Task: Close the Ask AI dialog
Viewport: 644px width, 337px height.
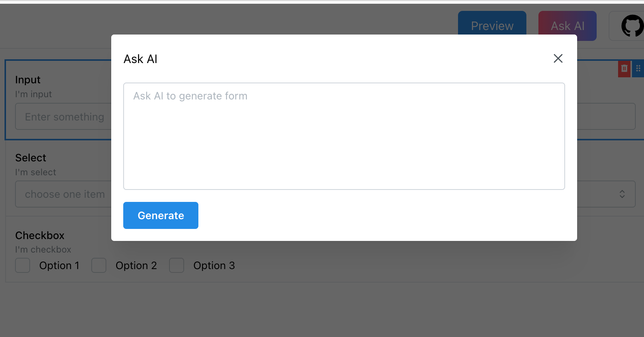Action: pyautogui.click(x=558, y=59)
